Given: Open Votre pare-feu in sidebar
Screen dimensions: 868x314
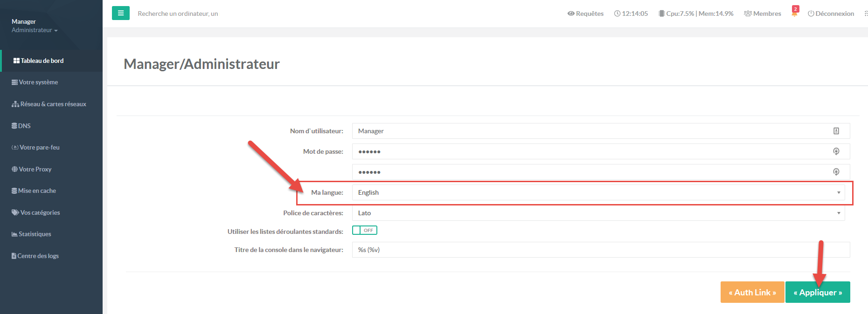Looking at the screenshot, I should [x=39, y=147].
